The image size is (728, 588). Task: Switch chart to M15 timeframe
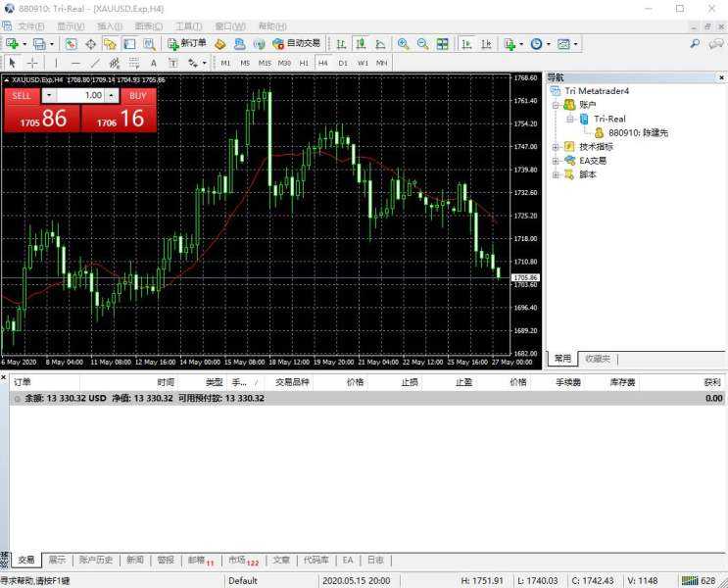coord(265,63)
